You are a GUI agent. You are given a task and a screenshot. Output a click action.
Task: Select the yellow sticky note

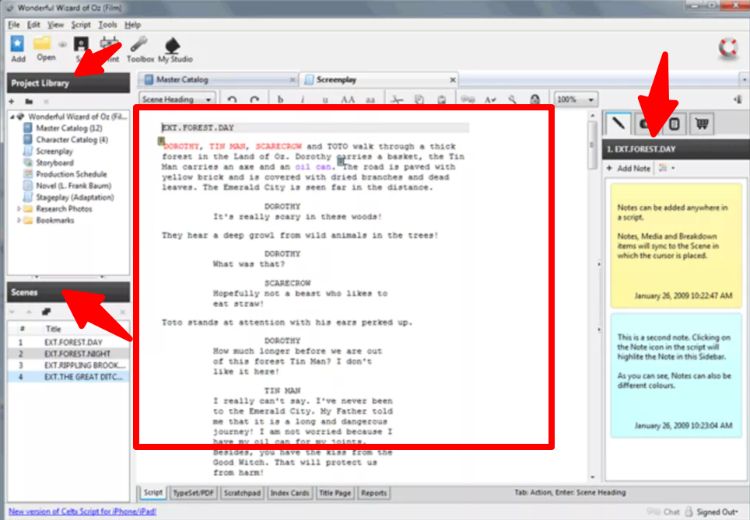point(676,245)
